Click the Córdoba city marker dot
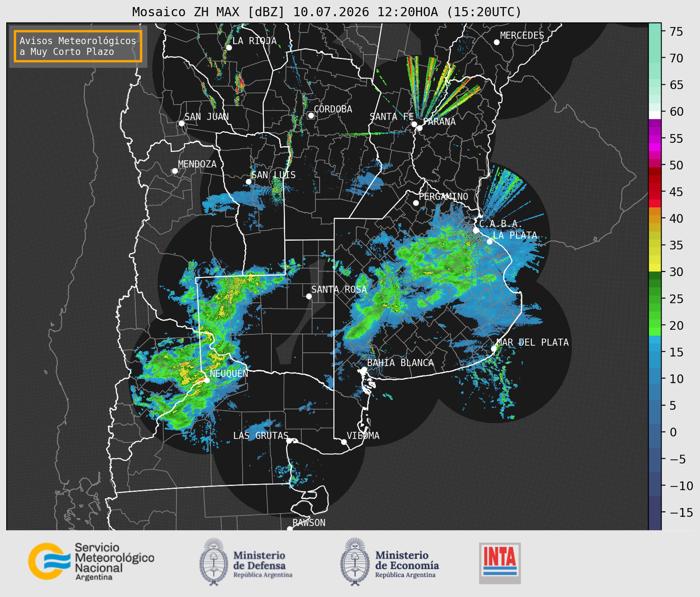700x597 pixels. [311, 115]
